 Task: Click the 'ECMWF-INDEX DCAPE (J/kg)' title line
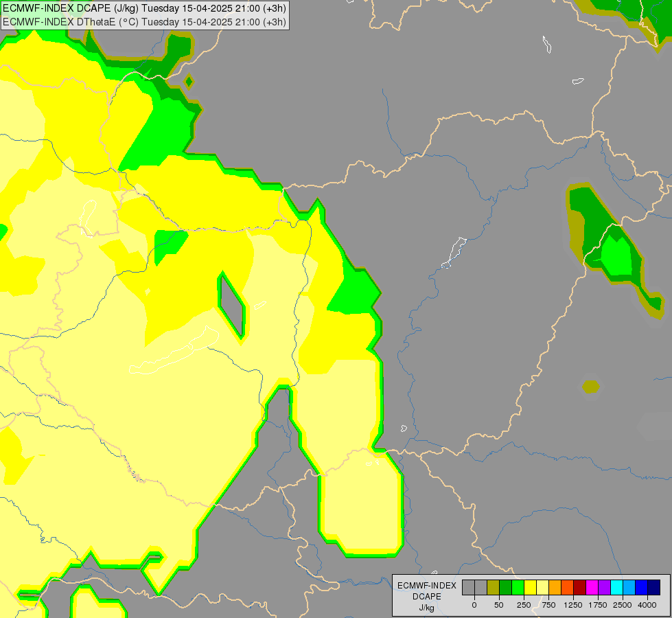[144, 8]
